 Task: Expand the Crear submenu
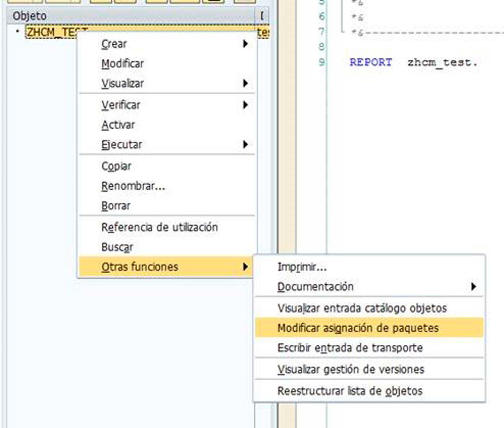114,44
